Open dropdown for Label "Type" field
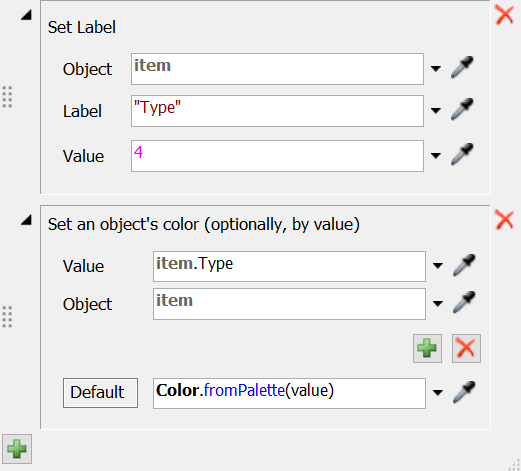Screen dimensions: 521x471 (436, 111)
